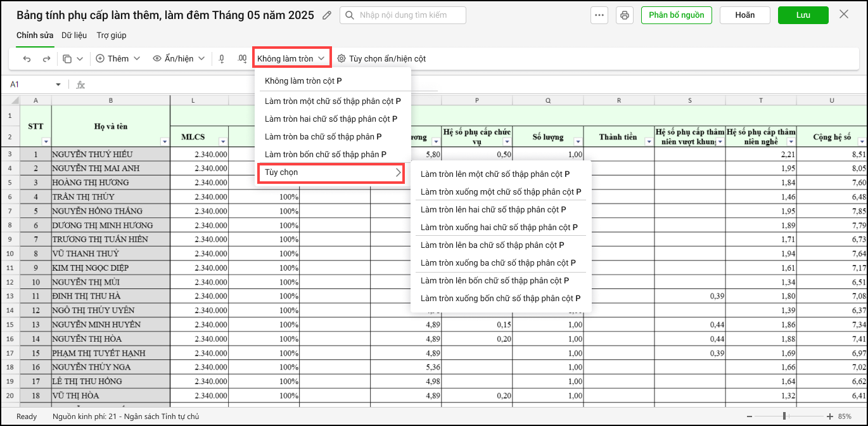The height and width of the screenshot is (426, 868).
Task: Click the pencil icon to edit title
Action: click(327, 15)
